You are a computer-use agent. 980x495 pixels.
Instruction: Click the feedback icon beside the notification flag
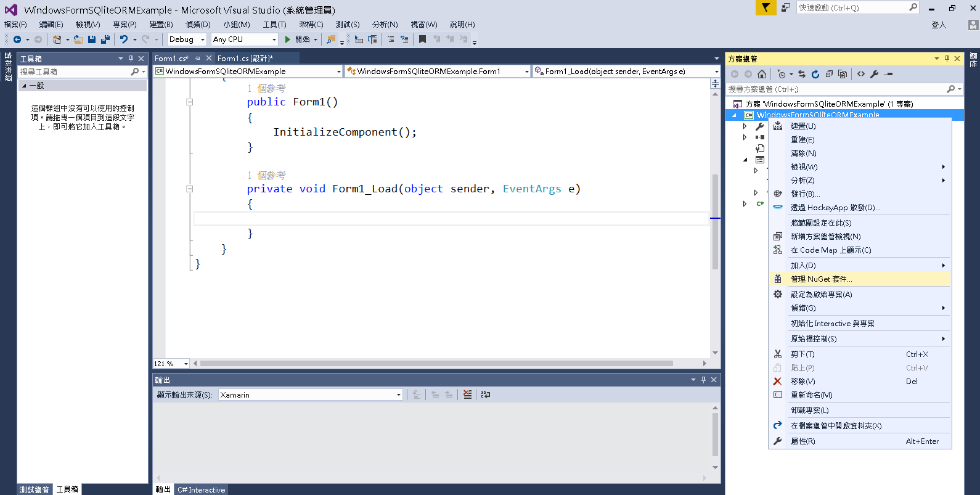click(x=786, y=7)
